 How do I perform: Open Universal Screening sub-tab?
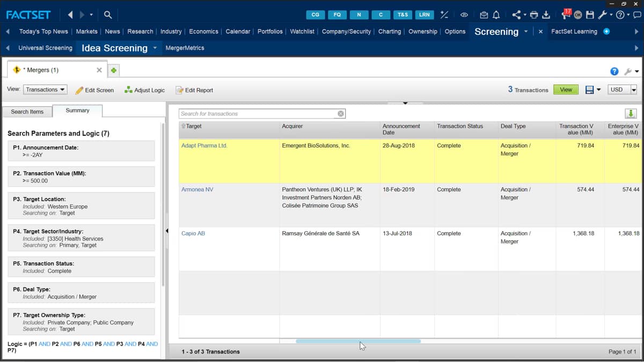(x=45, y=48)
